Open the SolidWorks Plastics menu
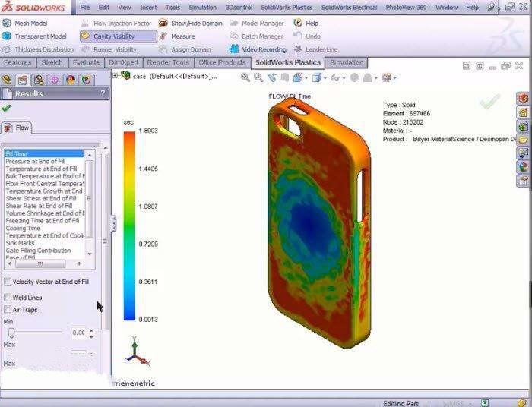Viewport: 532px width, 407px height. pos(287,7)
